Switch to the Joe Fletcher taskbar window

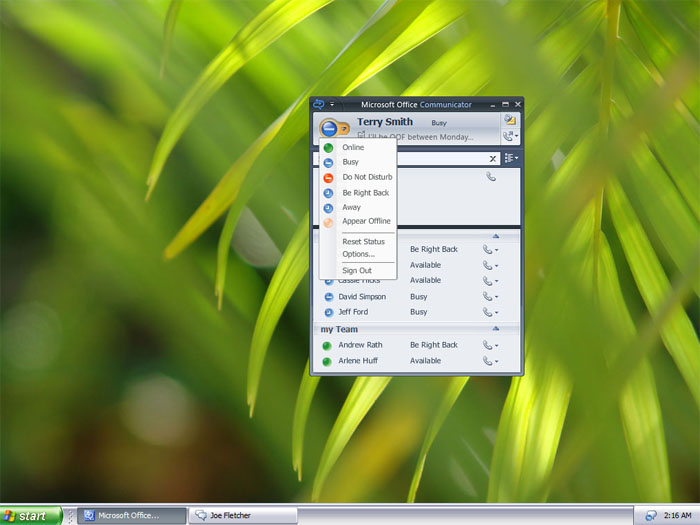click(x=243, y=516)
